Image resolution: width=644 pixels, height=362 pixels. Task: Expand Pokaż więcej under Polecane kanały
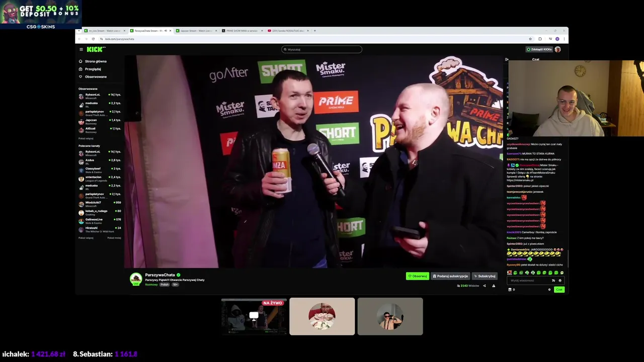(x=86, y=238)
